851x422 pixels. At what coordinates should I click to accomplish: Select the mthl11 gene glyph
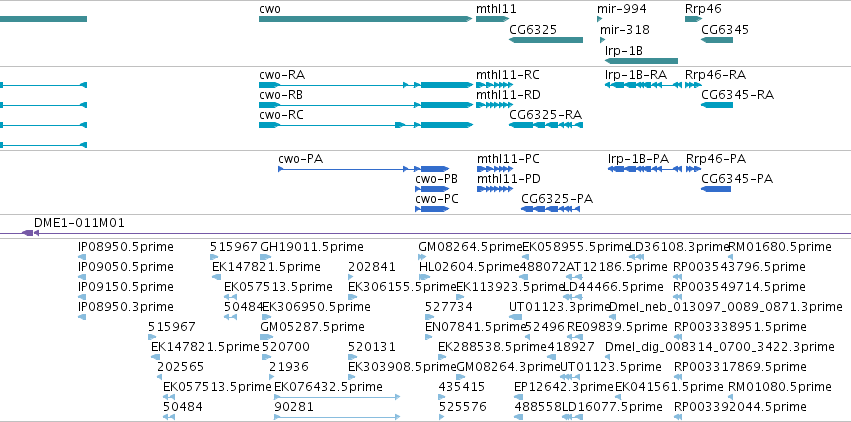492,19
